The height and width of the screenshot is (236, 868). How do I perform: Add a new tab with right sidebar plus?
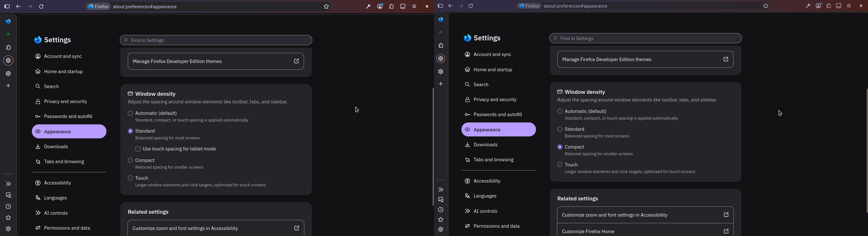[441, 84]
